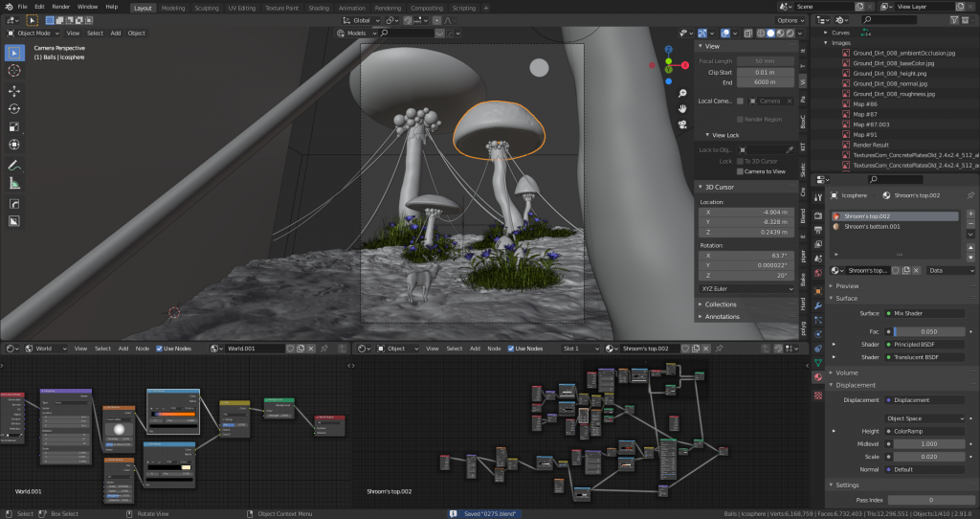Select the Transform tool
Viewport: 980px width, 519px height.
(13, 145)
